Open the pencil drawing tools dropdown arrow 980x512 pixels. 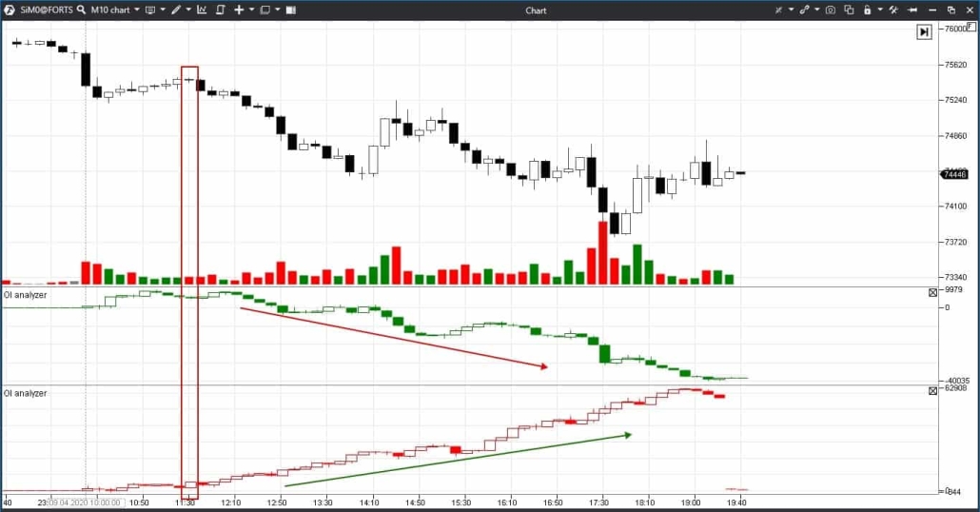click(187, 10)
